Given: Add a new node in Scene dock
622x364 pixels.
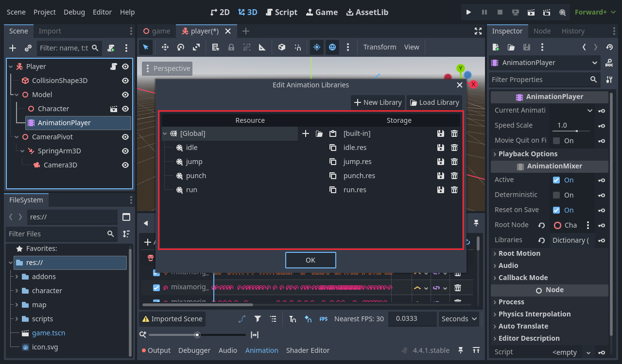Looking at the screenshot, I should pyautogui.click(x=13, y=48).
